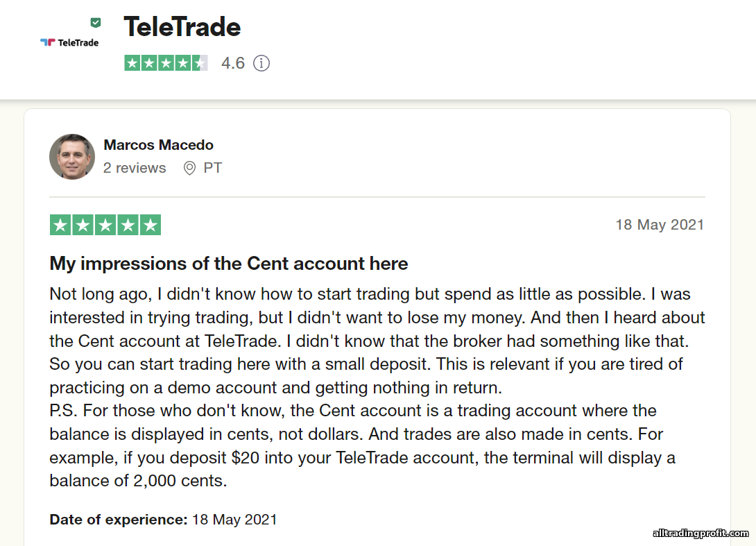756x546 pixels.
Task: Click the info icon beside 4.6 rating
Action: click(x=261, y=63)
